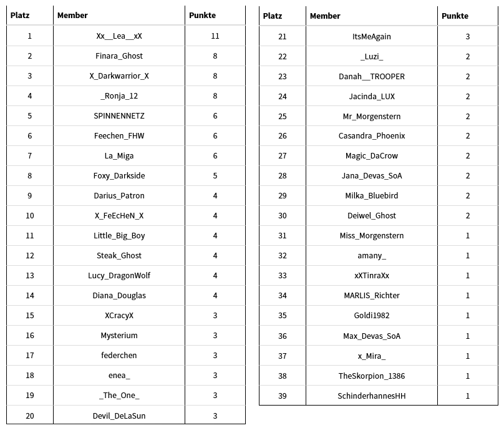The width and height of the screenshot is (504, 433).
Task: Select the X_Darkwarrior_X member name
Action: tap(119, 76)
